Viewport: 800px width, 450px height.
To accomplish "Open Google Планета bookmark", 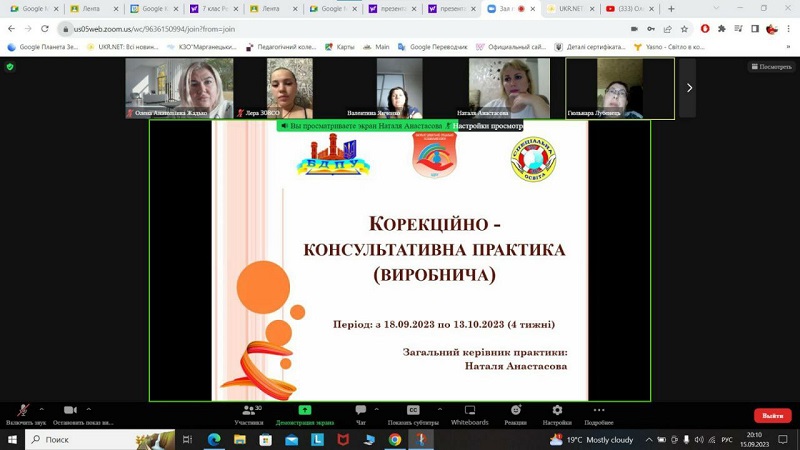I will [43, 47].
